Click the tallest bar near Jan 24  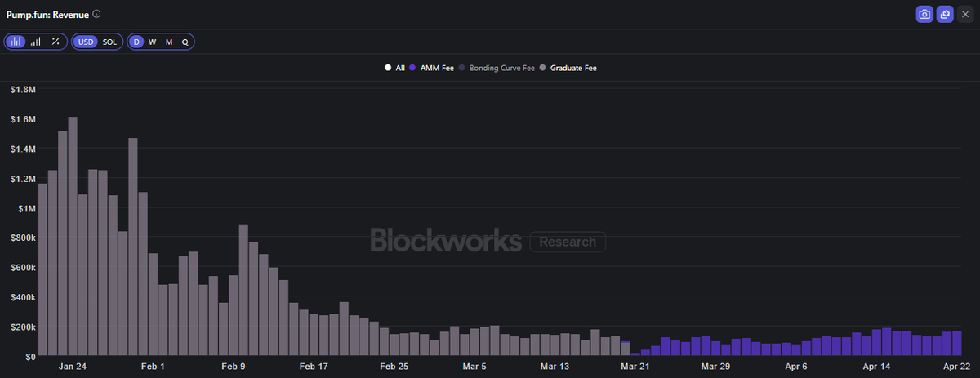[73, 237]
